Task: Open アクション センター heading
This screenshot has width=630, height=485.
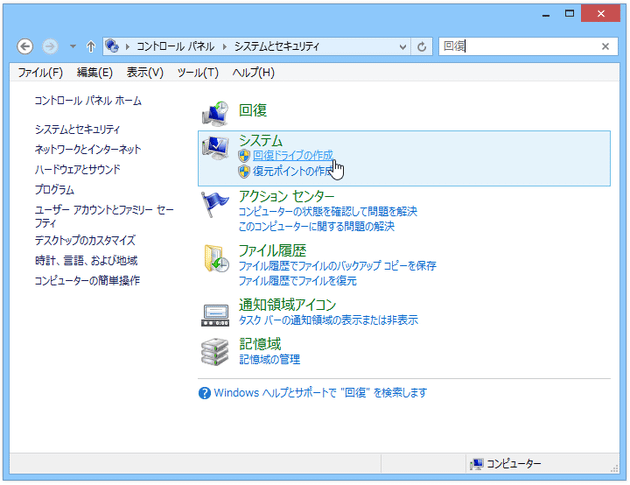Action: (286, 196)
